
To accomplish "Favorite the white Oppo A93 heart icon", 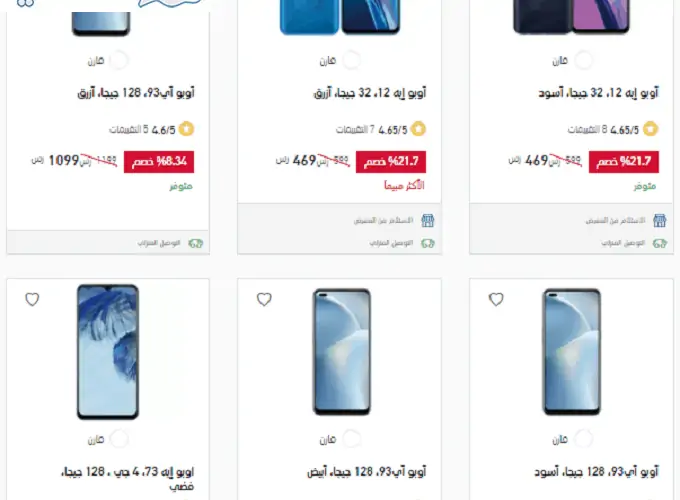I will click(x=264, y=299).
